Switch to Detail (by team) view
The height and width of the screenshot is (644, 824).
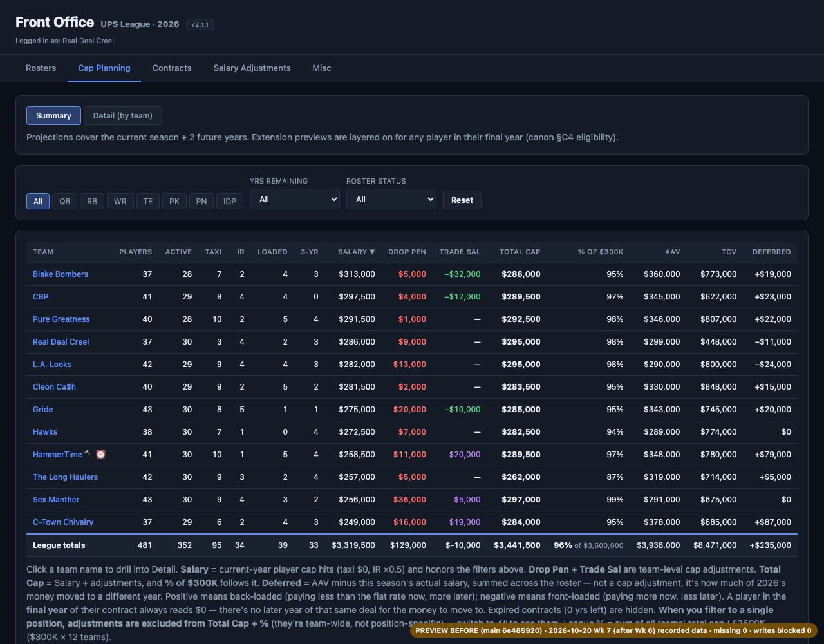tap(123, 115)
